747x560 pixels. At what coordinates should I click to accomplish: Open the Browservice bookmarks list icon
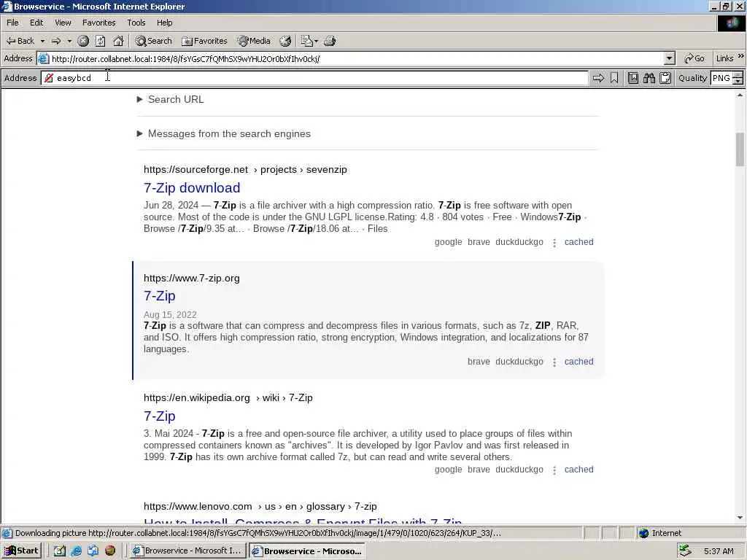click(x=632, y=78)
